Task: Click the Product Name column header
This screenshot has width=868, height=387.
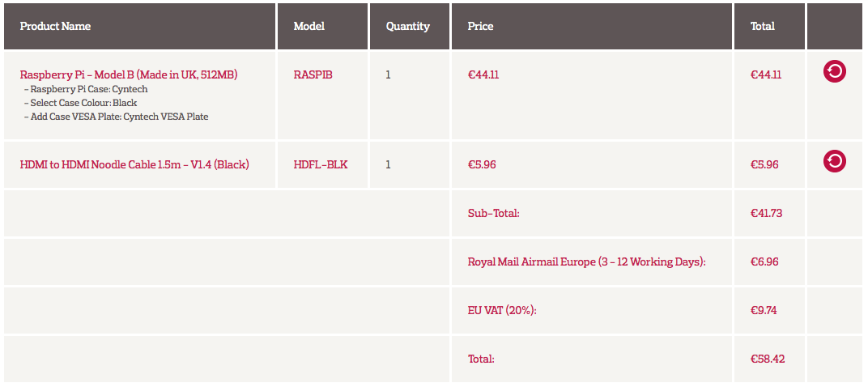Action: (x=55, y=26)
